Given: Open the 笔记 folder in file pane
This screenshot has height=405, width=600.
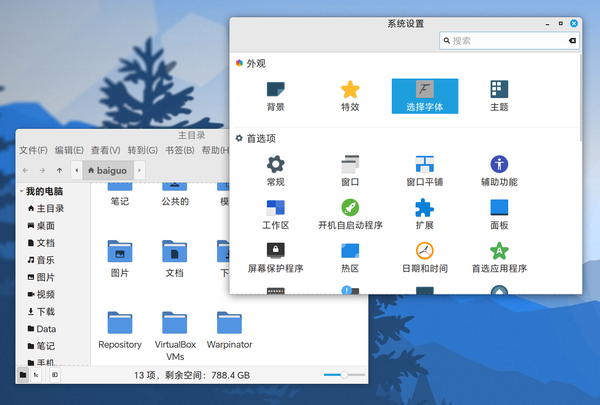Looking at the screenshot, I should pyautogui.click(x=120, y=195).
